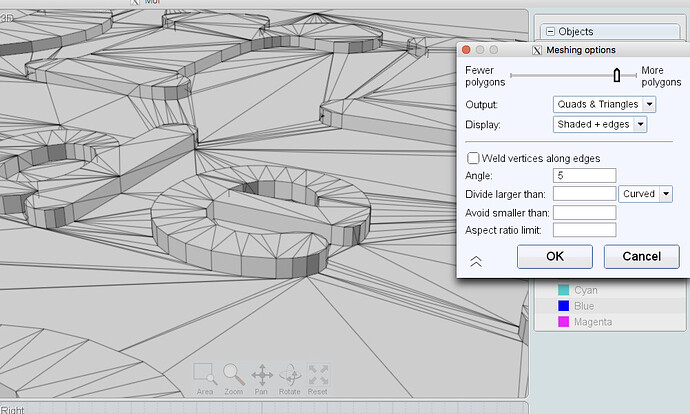
Task: Click the 'Fewer polygons' label
Action: [x=485, y=76]
